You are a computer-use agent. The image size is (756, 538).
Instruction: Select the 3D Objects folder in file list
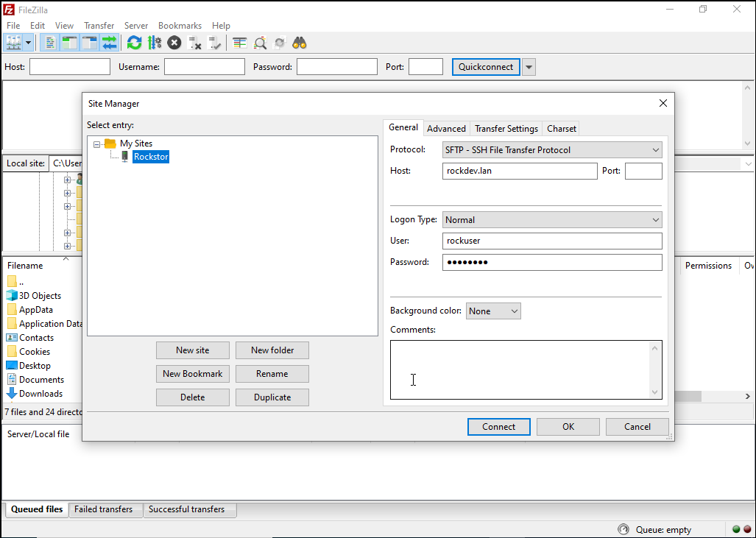coord(40,296)
